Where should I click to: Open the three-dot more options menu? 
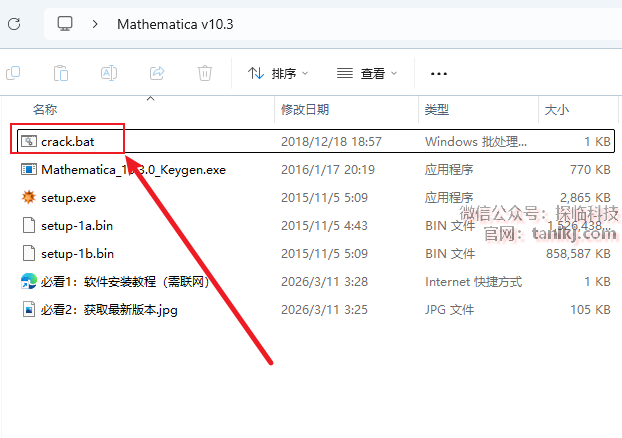[439, 74]
